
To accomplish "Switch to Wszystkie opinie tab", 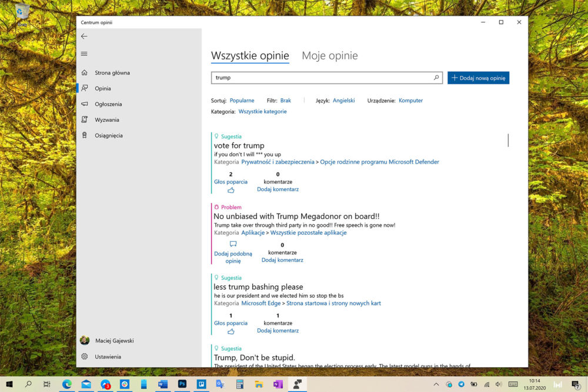I will pos(250,55).
